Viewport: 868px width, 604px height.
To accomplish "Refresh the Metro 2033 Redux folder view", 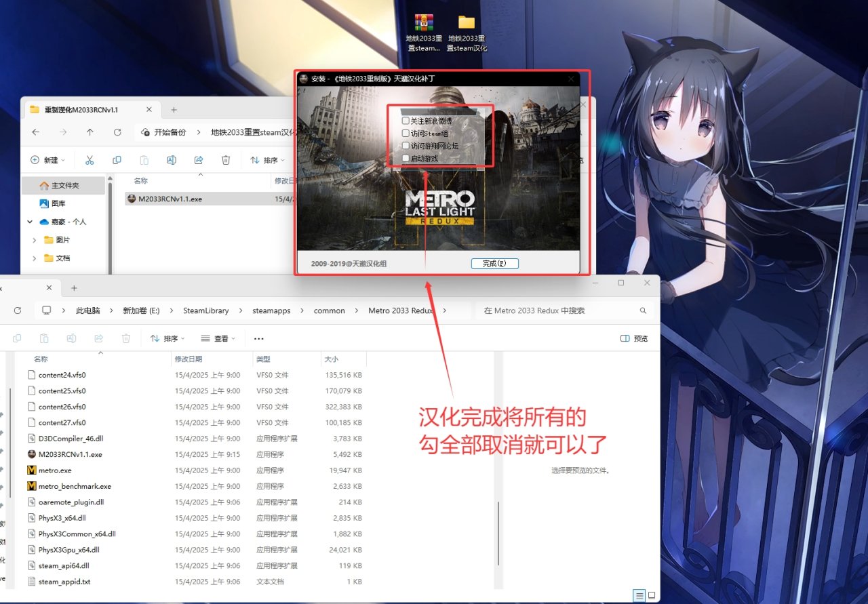I will (18, 310).
